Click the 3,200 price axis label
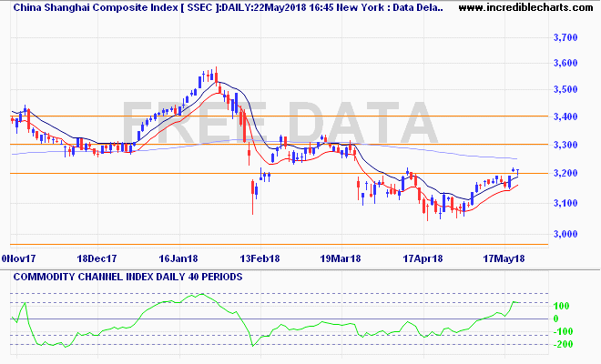This screenshot has height=364, width=601. 565,173
